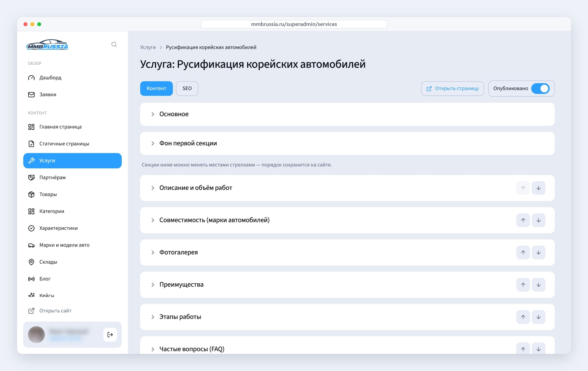Click the 'Открыть страницу' button
588x371 pixels.
pos(453,88)
